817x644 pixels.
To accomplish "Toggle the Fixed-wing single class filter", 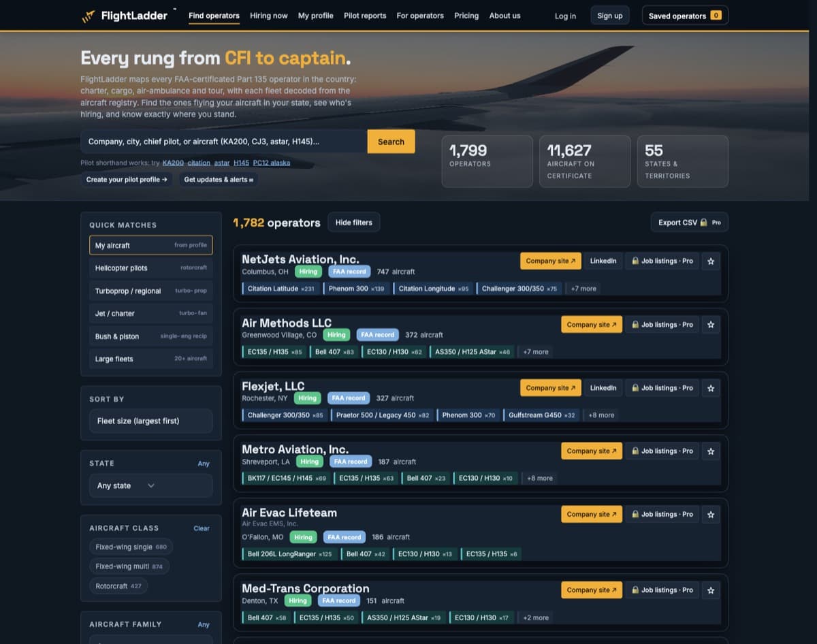I will click(131, 547).
